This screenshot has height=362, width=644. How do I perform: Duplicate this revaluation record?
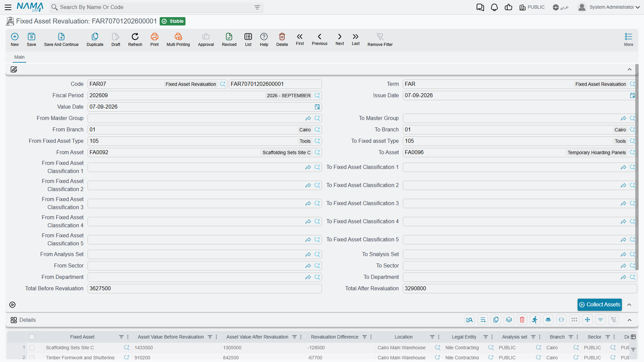95,40
